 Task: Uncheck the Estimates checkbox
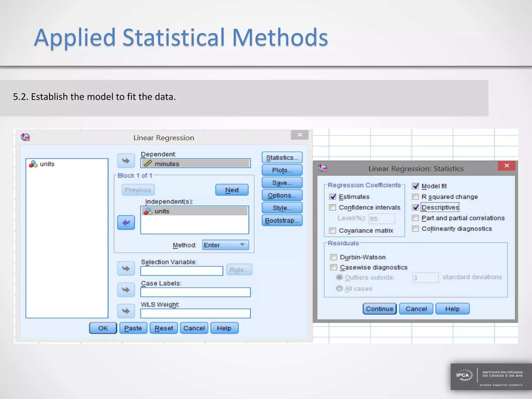(332, 197)
